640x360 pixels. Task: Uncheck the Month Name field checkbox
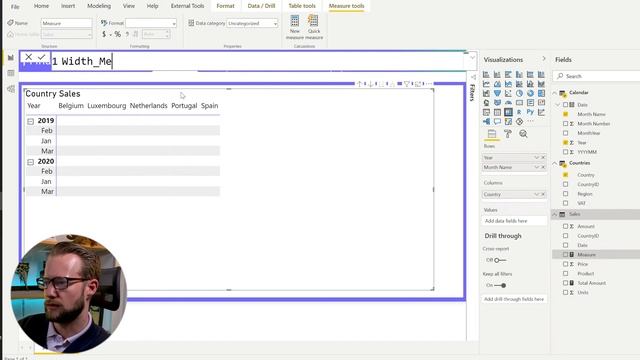pos(565,114)
